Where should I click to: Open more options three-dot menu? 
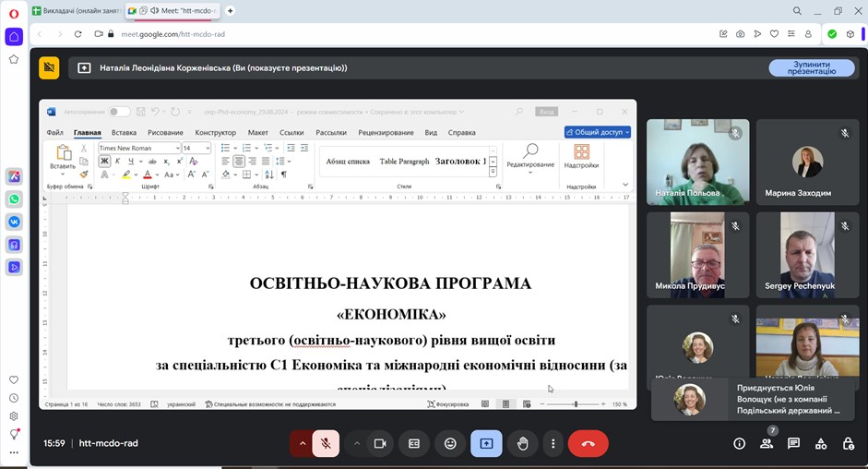point(552,443)
